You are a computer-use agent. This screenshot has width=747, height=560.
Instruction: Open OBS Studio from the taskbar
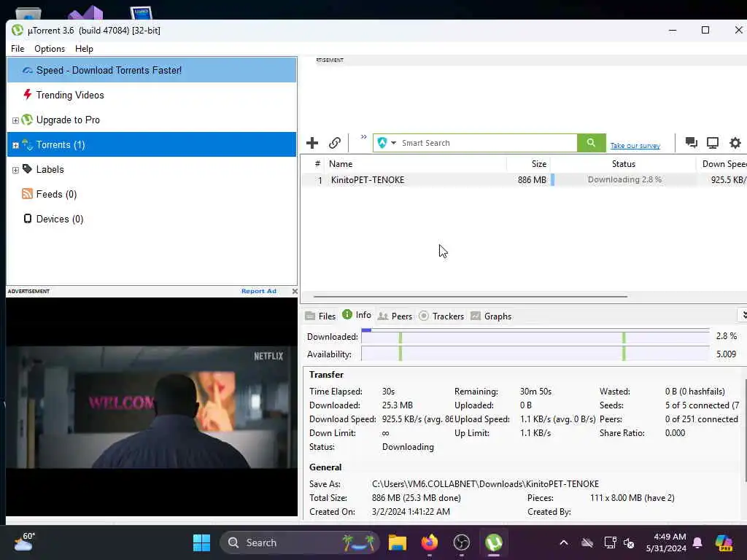461,542
